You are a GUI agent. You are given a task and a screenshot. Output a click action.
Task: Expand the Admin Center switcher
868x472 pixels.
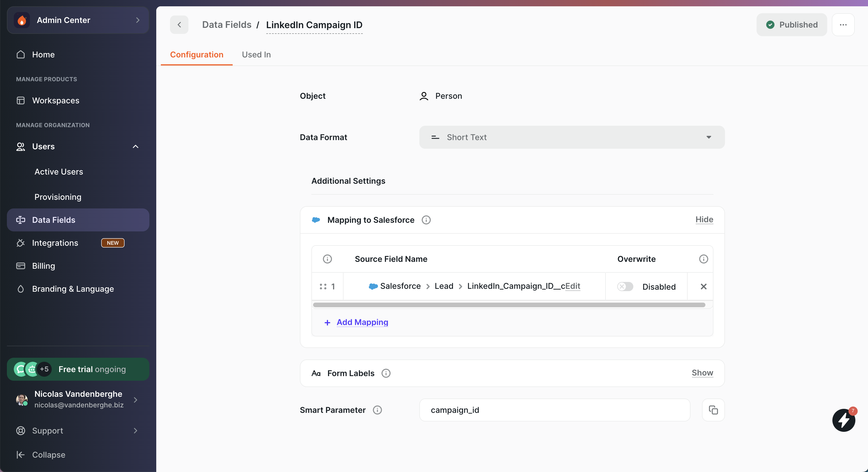point(78,20)
